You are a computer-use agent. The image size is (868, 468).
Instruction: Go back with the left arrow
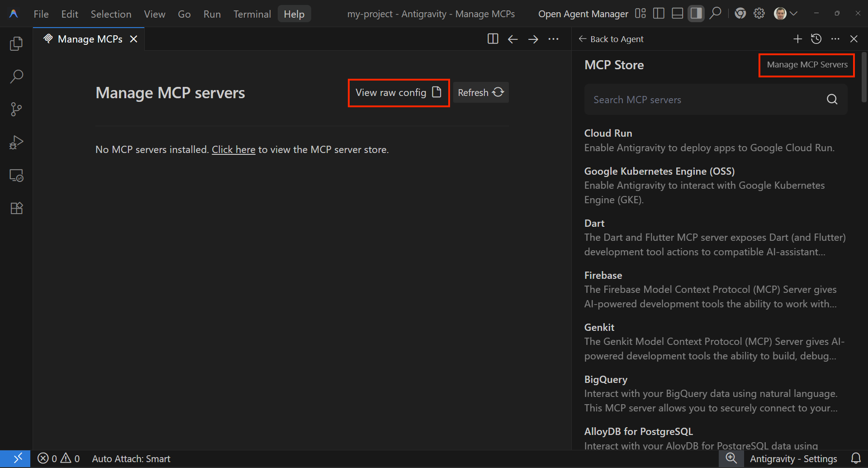tap(512, 39)
